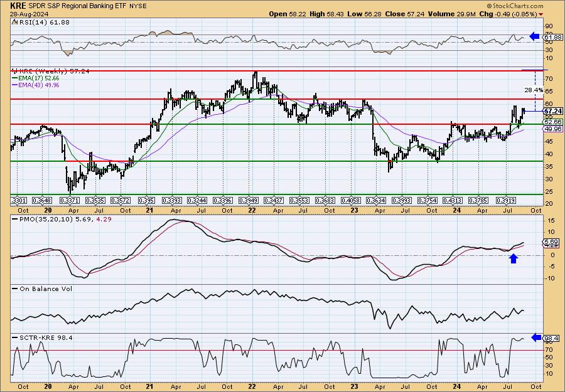Click the 0.3396 dividend value
This screenshot has height=392, width=565.
pyautogui.click(x=223, y=200)
